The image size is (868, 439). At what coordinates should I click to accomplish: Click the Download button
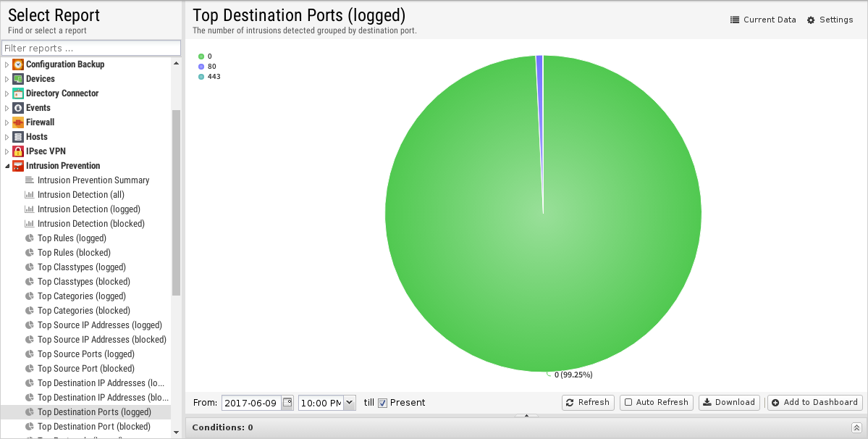[x=729, y=403]
